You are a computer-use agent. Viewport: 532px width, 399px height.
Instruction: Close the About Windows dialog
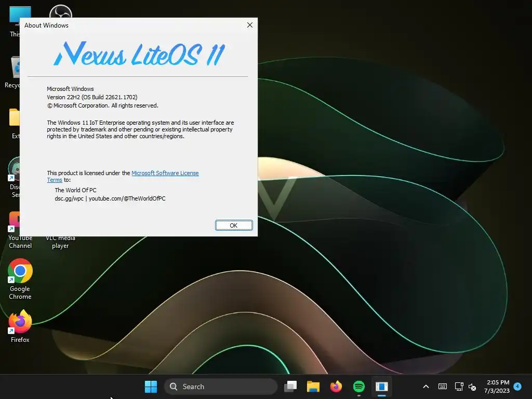[250, 25]
